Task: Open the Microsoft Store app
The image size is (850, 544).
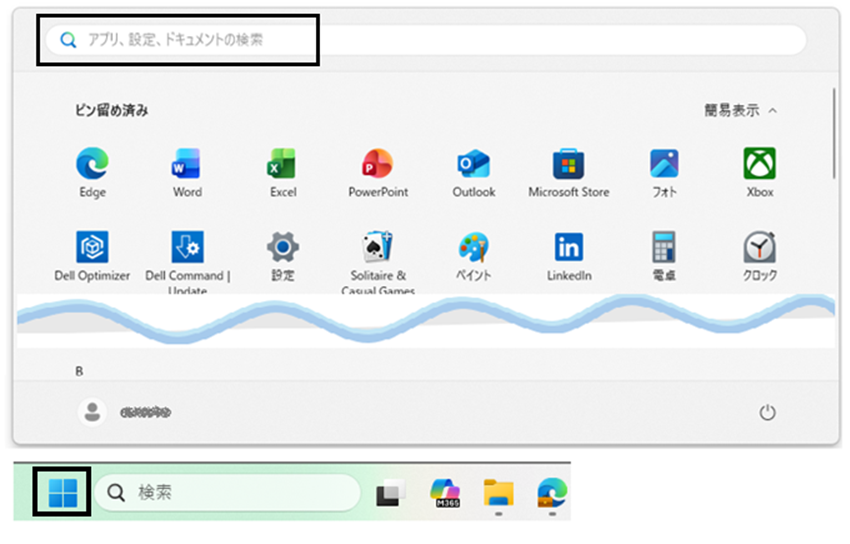Action: click(x=569, y=173)
